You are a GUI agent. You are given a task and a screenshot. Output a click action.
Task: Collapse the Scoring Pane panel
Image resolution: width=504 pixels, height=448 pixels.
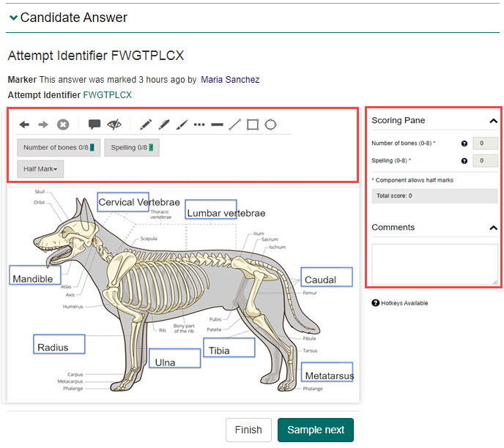click(x=494, y=121)
